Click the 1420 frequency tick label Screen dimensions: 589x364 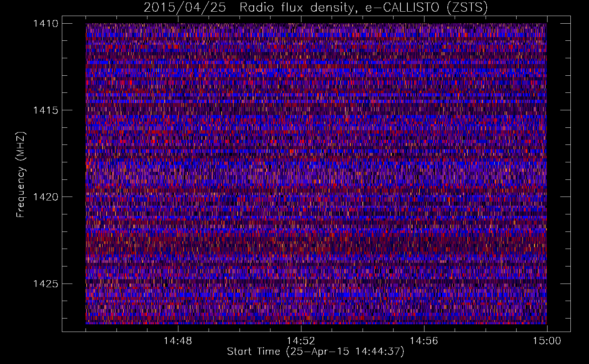[x=46, y=197]
